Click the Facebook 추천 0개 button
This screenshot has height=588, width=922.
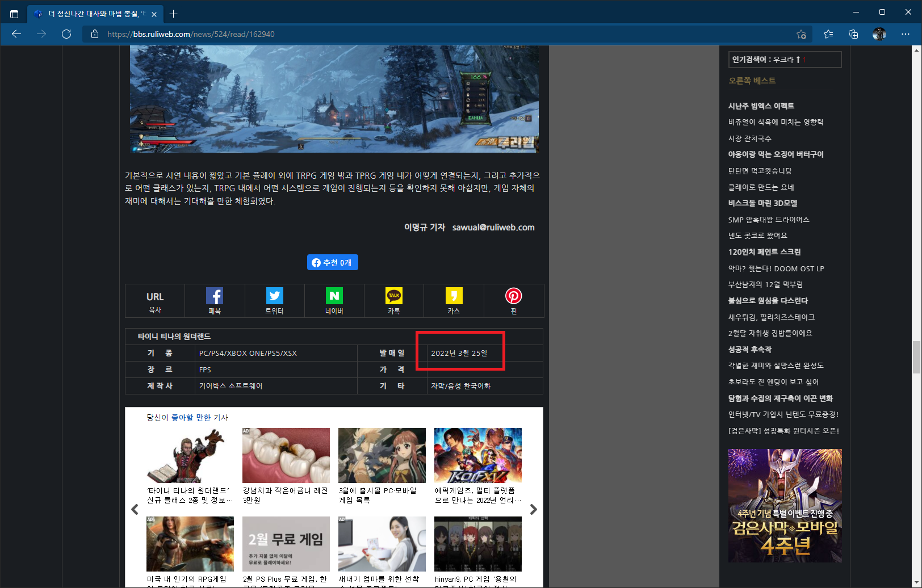point(333,262)
